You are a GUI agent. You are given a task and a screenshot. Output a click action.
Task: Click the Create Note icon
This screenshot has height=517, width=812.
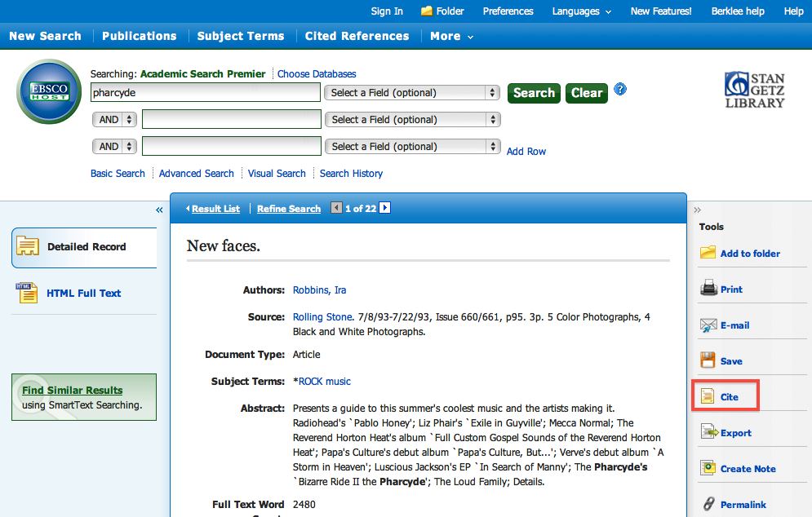click(708, 468)
